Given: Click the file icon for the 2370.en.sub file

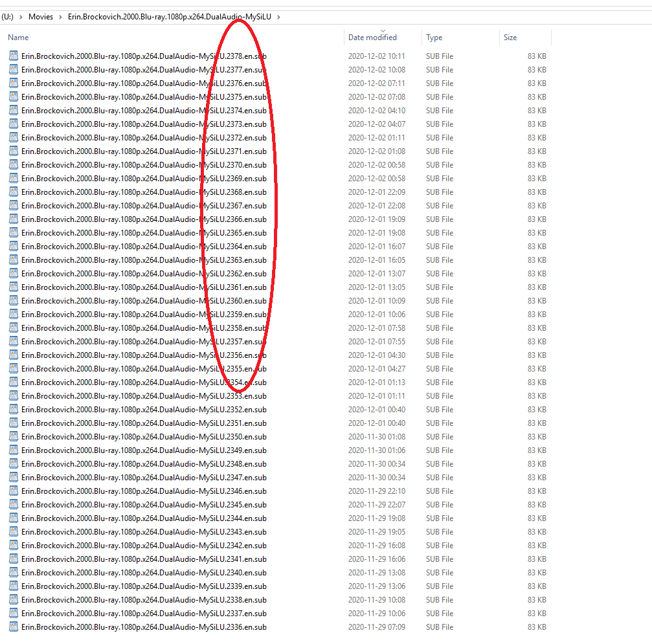Looking at the screenshot, I should pos(14,164).
